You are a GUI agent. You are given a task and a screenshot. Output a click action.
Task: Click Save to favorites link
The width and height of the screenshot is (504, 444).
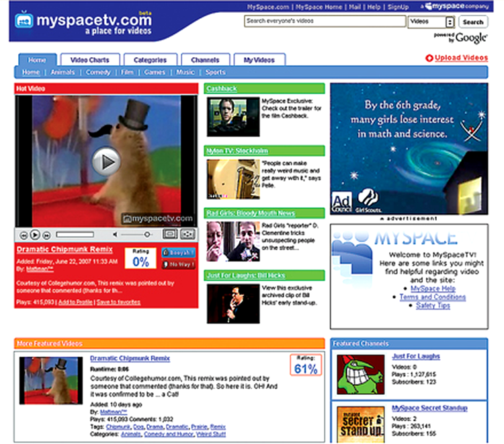(118, 302)
